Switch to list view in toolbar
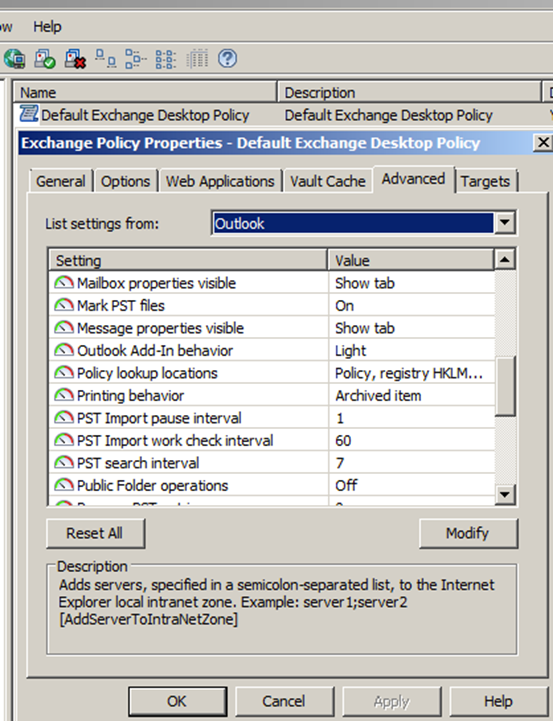 pos(165,59)
